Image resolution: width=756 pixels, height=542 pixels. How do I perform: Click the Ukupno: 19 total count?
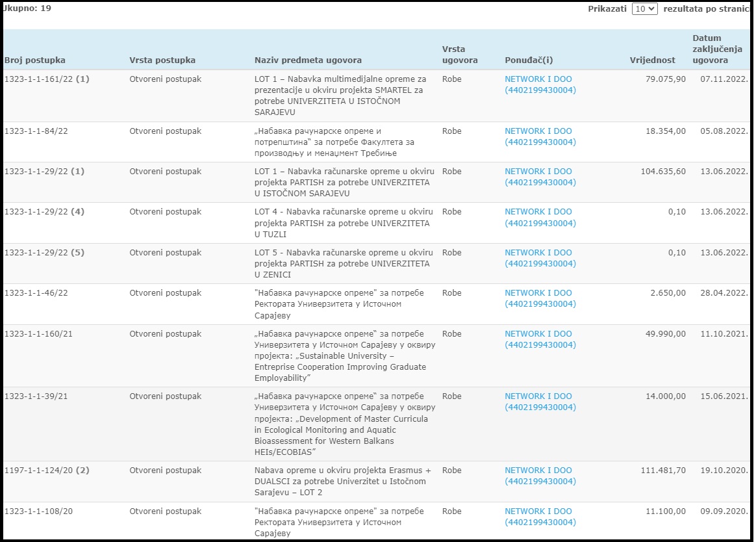pyautogui.click(x=27, y=8)
